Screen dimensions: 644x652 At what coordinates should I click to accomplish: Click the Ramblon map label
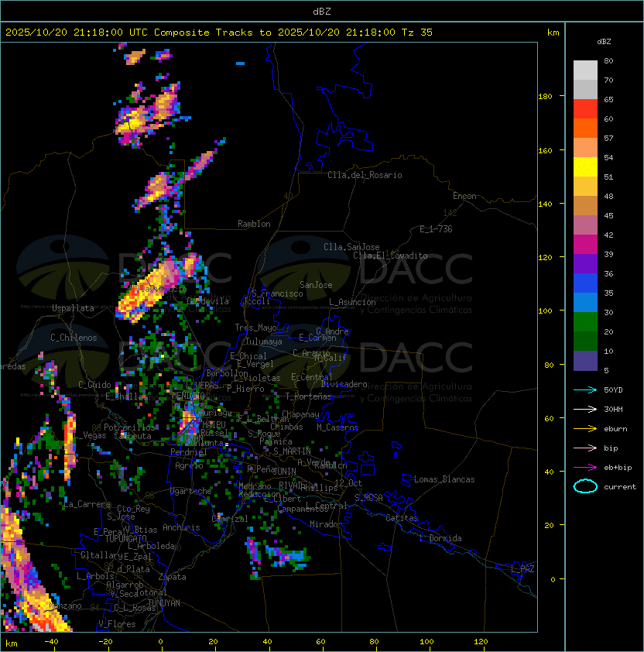[254, 224]
